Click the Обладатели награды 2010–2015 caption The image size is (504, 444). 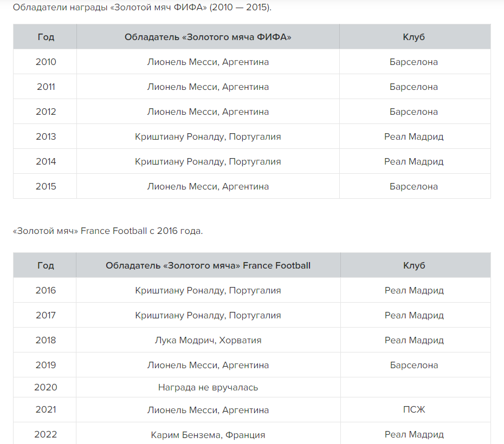tap(142, 8)
